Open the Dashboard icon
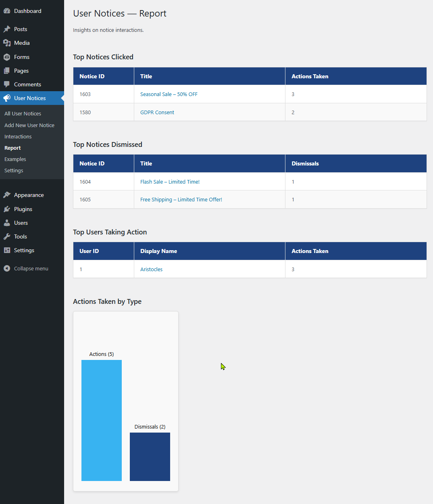This screenshot has height=504, width=433. pyautogui.click(x=7, y=10)
